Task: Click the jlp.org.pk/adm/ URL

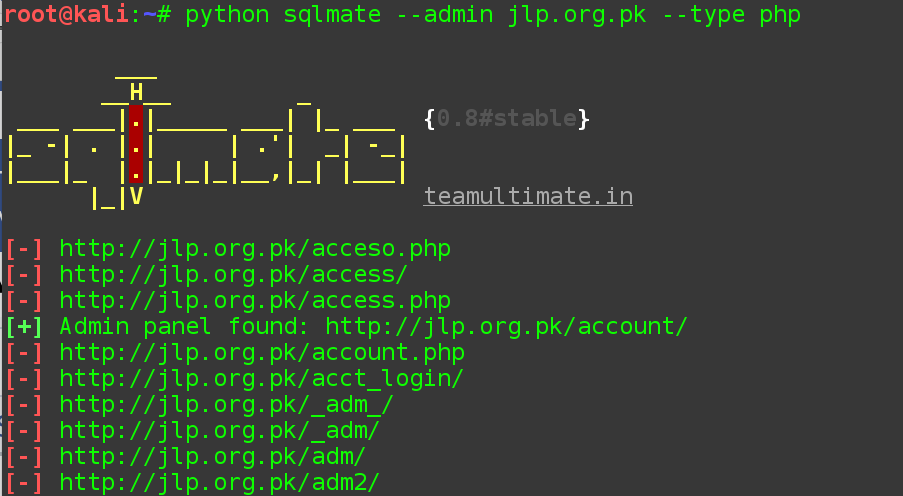Action: pos(213,456)
